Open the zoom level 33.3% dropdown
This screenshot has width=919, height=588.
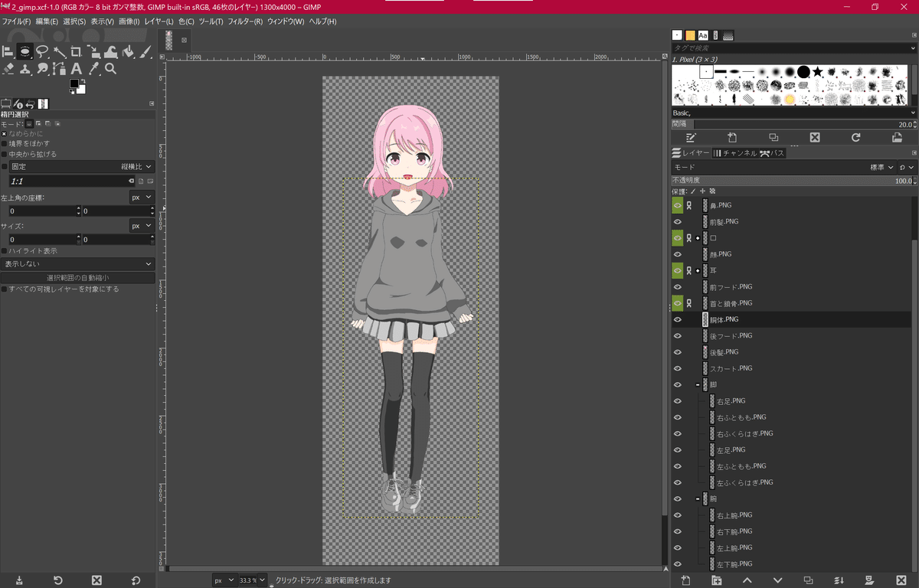tap(252, 580)
